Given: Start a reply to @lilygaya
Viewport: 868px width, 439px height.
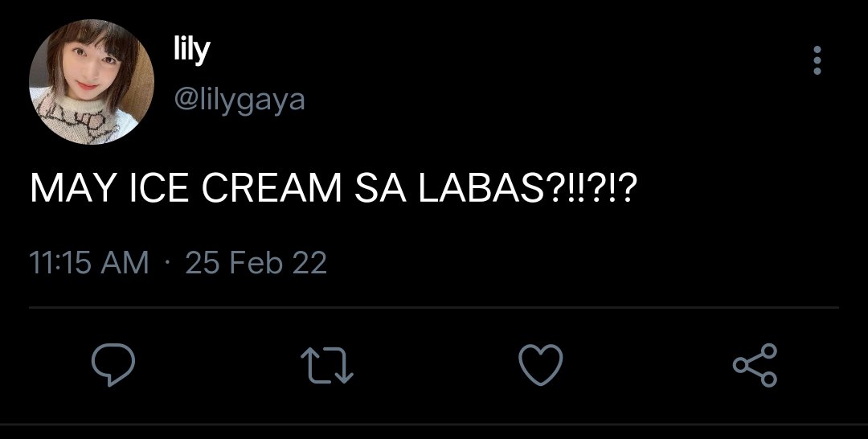Looking at the screenshot, I should 113,364.
